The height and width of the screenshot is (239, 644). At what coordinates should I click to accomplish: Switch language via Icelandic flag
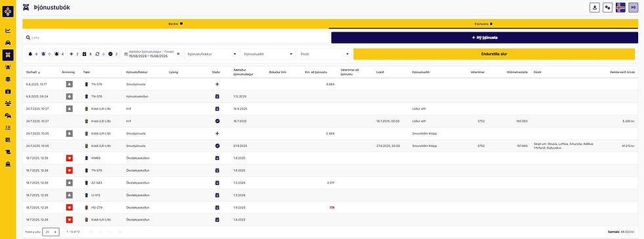[620, 7]
